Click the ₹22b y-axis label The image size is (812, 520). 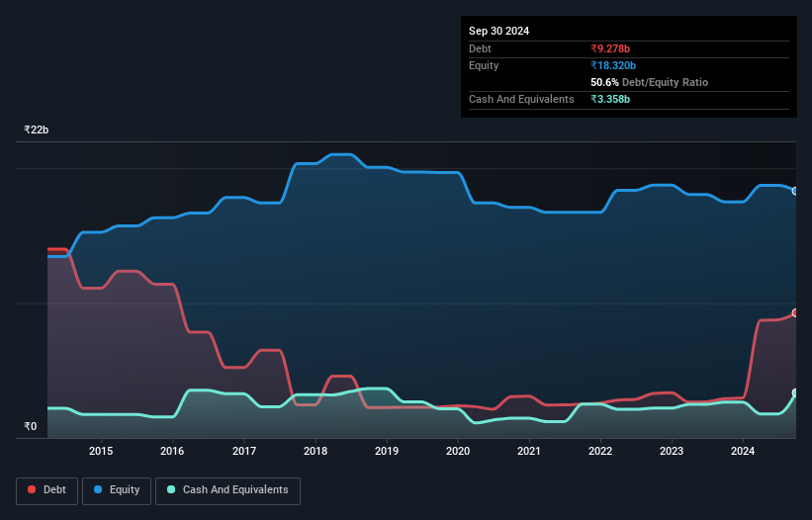tap(37, 130)
